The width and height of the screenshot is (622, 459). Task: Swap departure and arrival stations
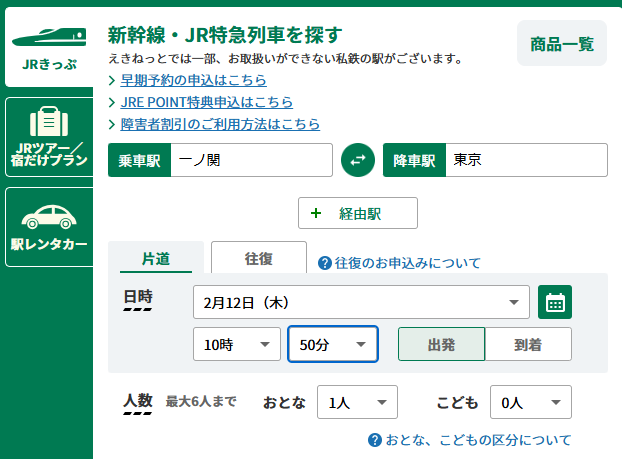click(x=357, y=160)
